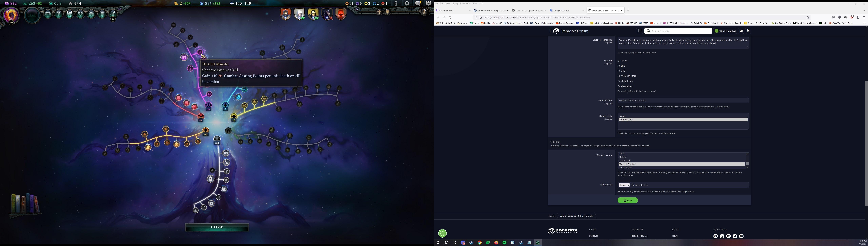Click the Death Magic skill node
The height and width of the screenshot is (246, 868).
point(200,52)
